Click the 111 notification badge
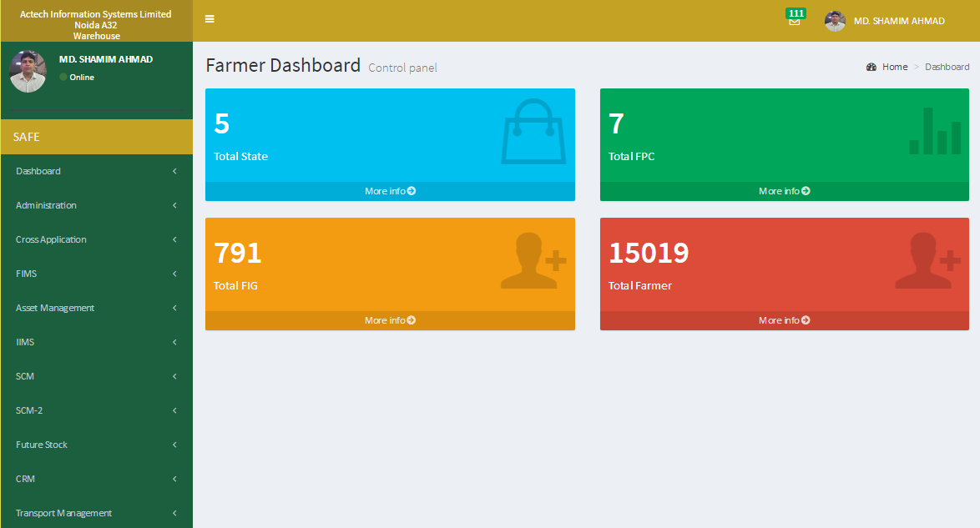 [796, 13]
